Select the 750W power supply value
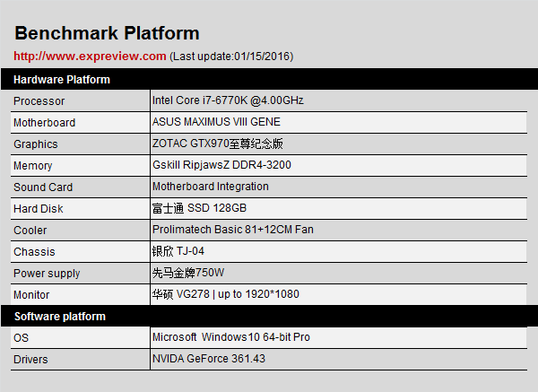Viewport: 538px width, 392px height. (188, 273)
